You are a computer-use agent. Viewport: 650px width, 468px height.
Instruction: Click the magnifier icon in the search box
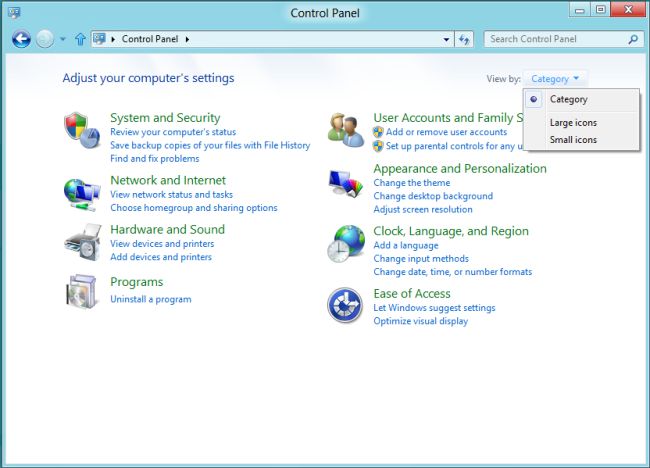coord(633,39)
